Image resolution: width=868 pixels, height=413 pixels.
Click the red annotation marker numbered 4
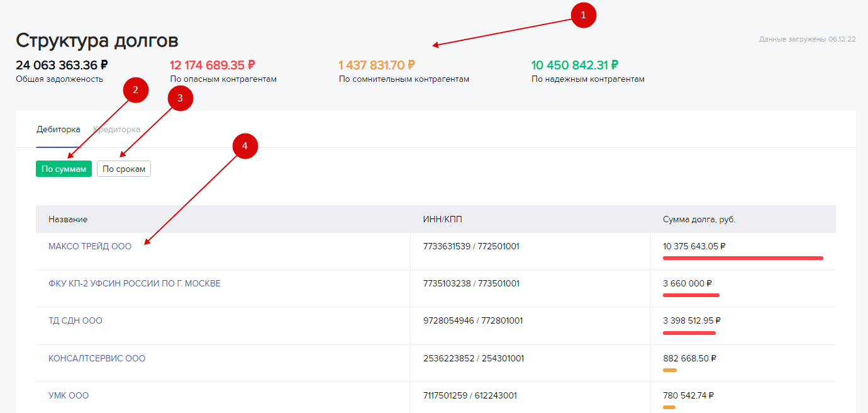click(x=245, y=146)
